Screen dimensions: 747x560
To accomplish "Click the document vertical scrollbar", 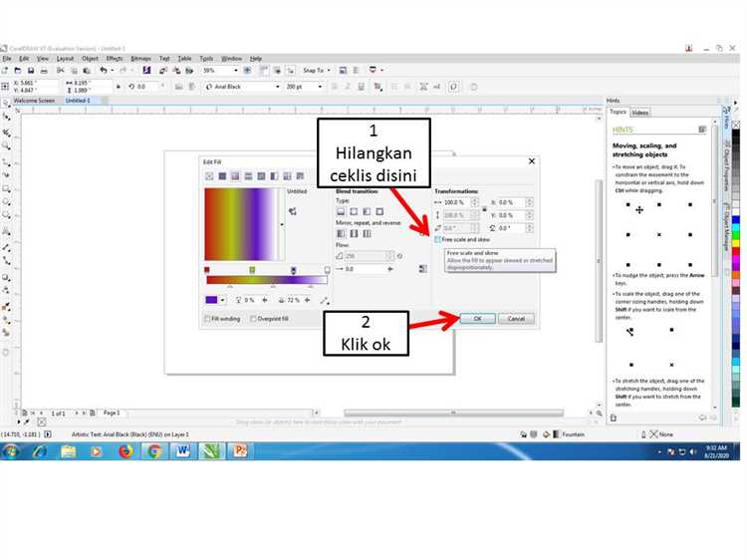I will (599, 260).
